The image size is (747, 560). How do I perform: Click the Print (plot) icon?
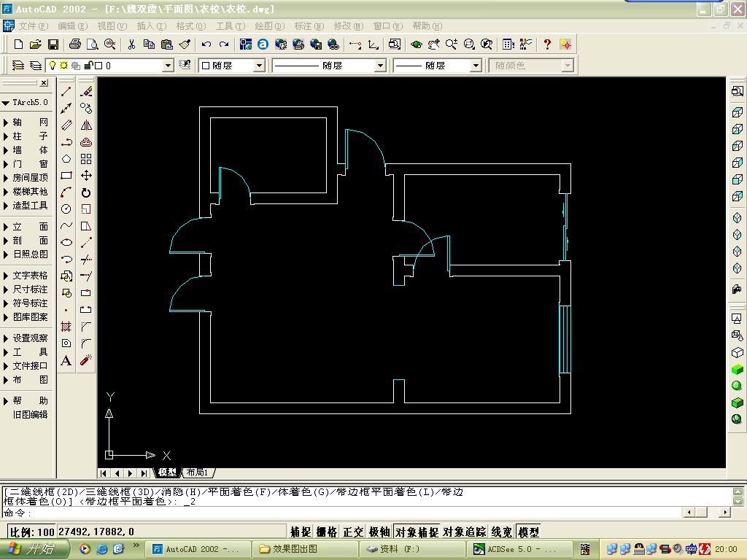(x=75, y=44)
